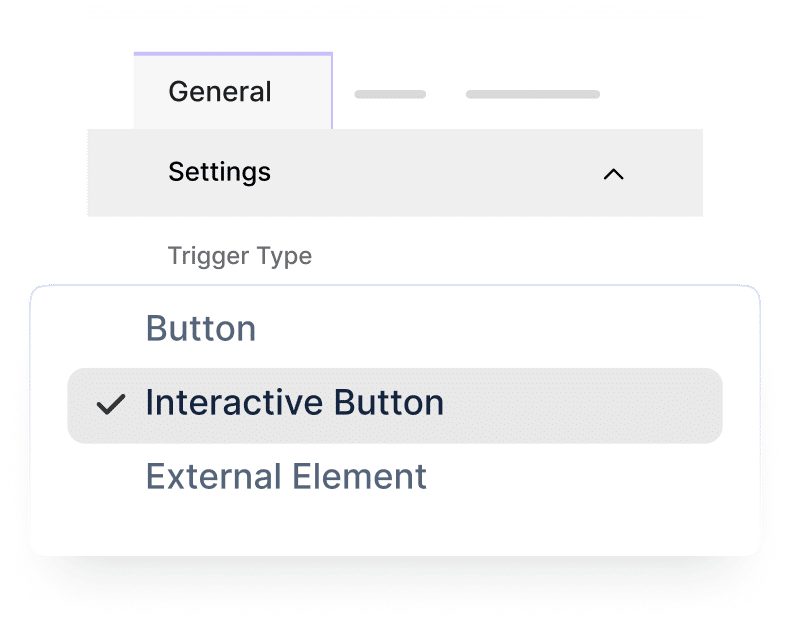Click the Trigger Type field label
This screenshot has height=624, width=790.
[240, 256]
